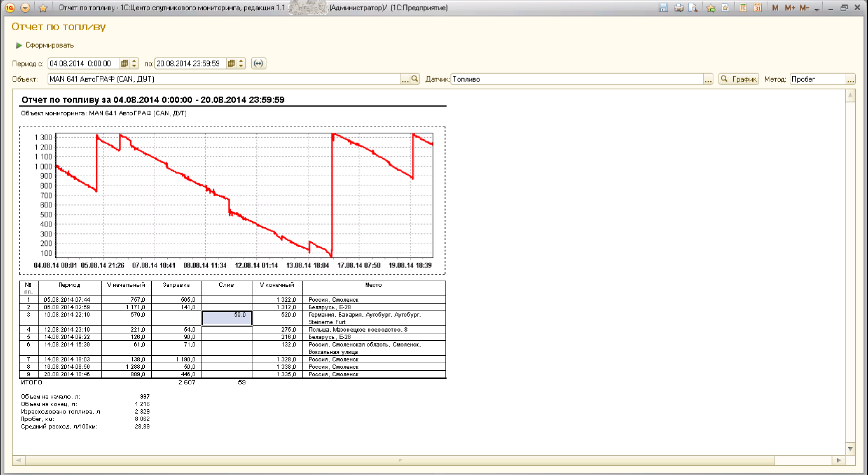Click the V конечный column header

277,288
